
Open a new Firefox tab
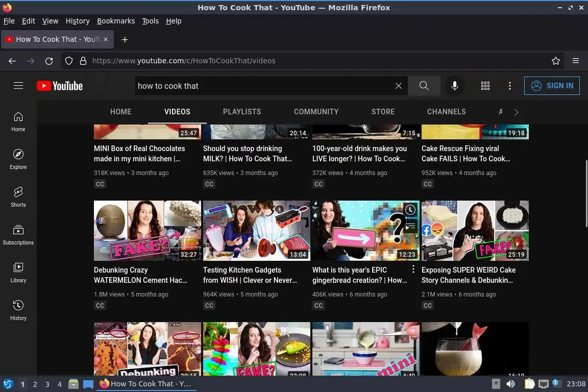click(x=125, y=39)
